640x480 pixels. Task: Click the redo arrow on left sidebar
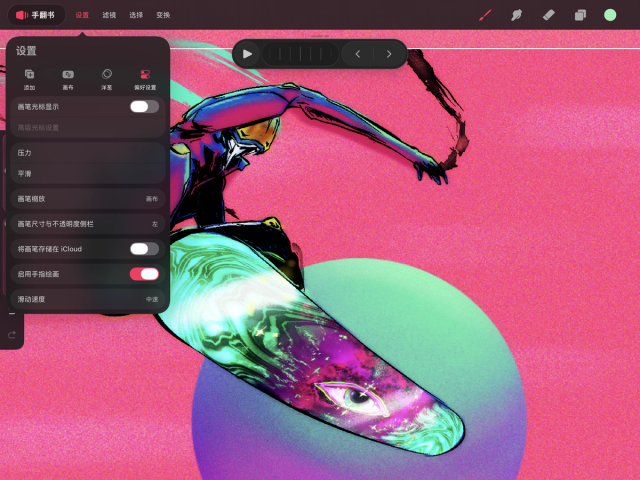(12, 335)
